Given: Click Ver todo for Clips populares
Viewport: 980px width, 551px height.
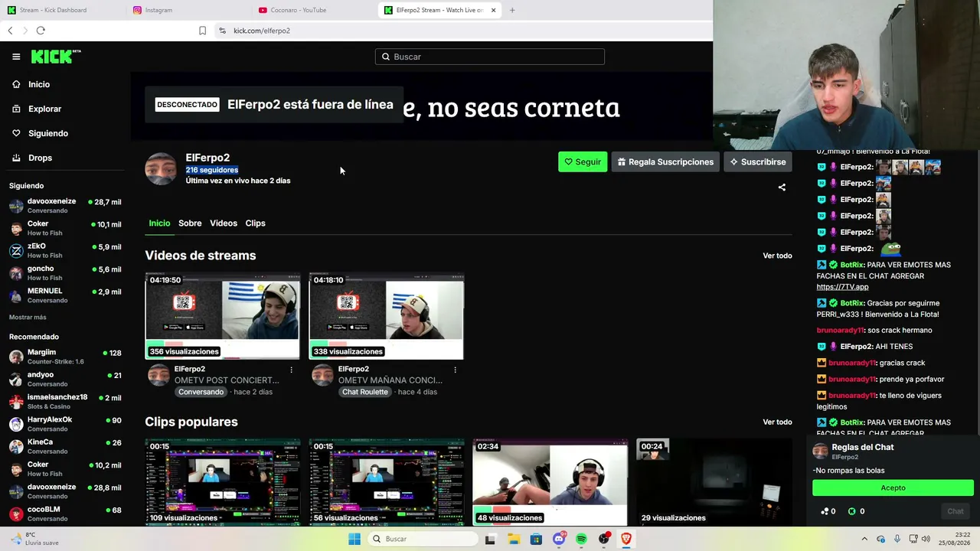Looking at the screenshot, I should point(777,422).
